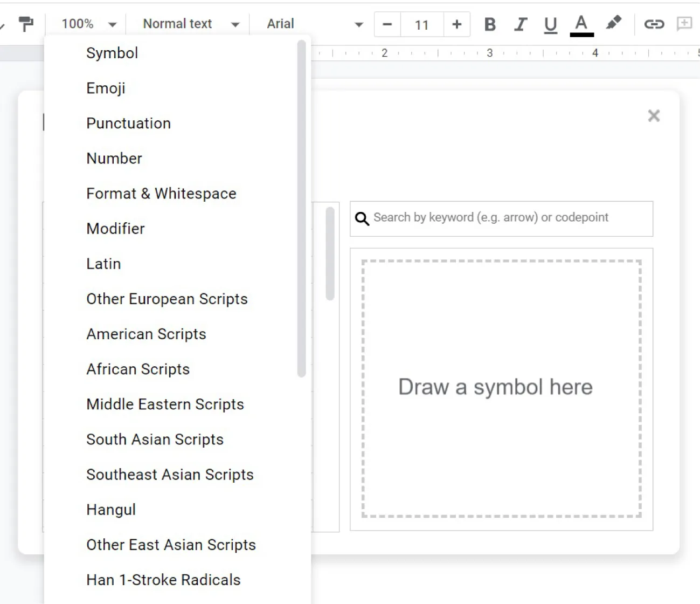This screenshot has width=700, height=604.
Task: Choose the Punctuation category
Action: pyautogui.click(x=128, y=123)
